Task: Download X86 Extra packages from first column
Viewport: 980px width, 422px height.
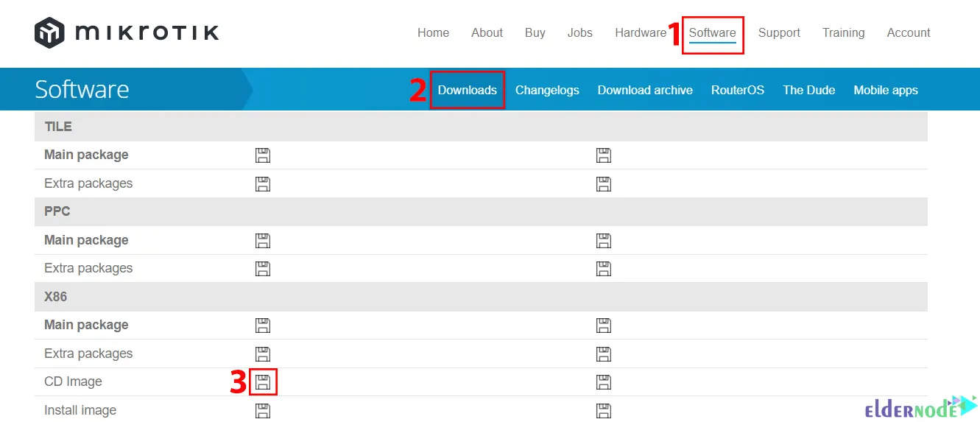Action: (263, 354)
